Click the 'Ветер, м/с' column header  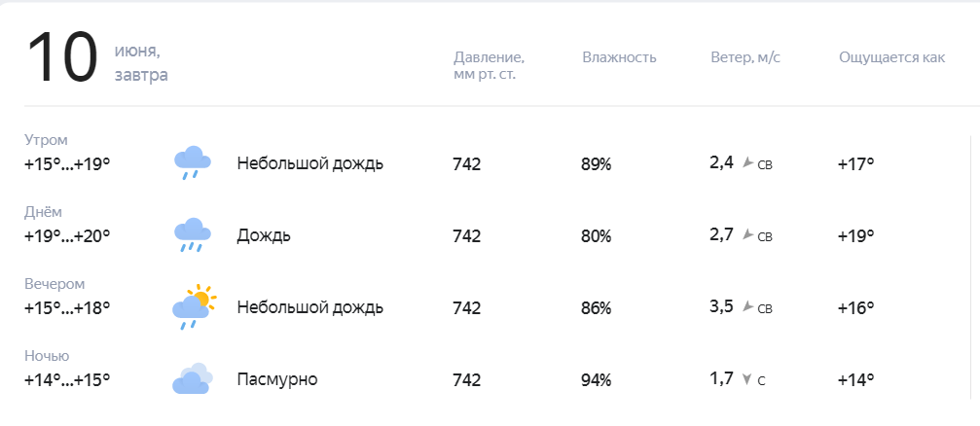point(745,57)
